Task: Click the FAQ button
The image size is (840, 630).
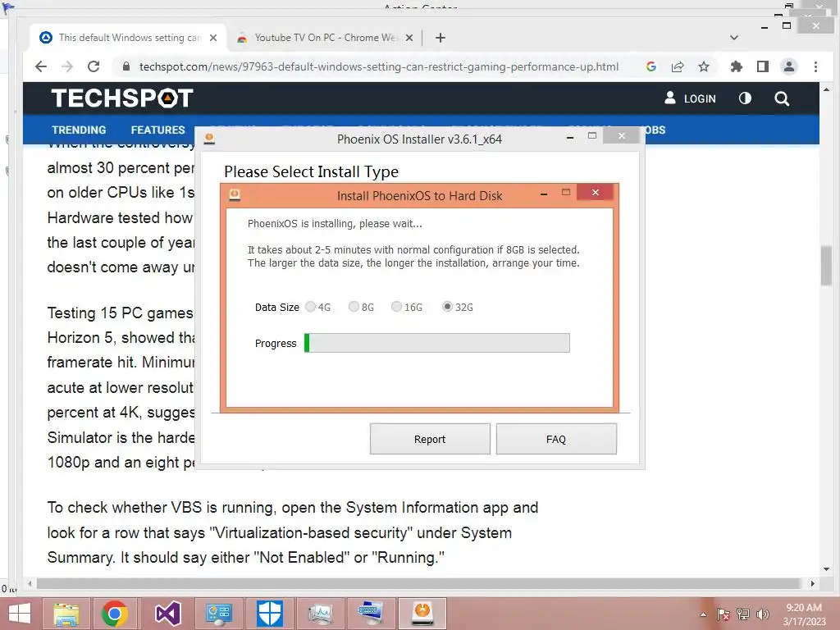Action: (556, 439)
